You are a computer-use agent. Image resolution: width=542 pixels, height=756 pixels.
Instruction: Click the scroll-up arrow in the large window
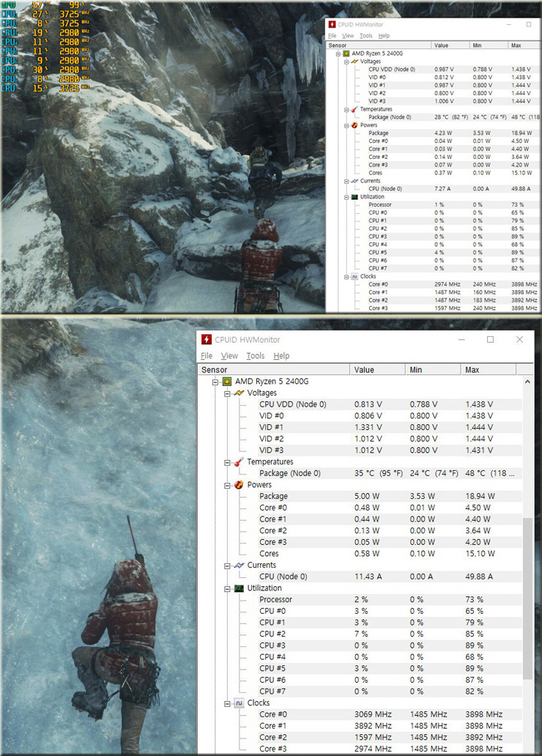point(527,382)
